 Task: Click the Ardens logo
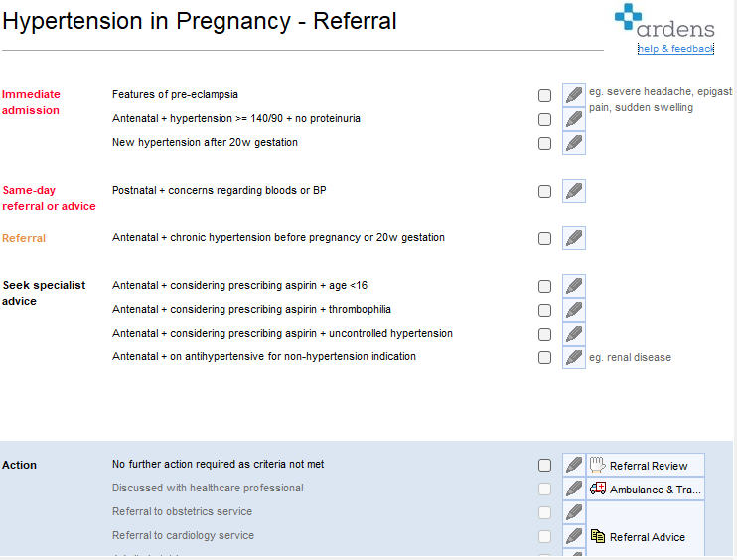click(663, 23)
